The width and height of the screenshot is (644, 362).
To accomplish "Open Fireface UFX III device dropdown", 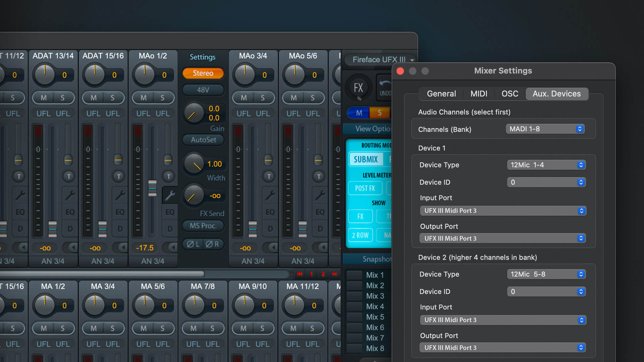I will tap(381, 60).
